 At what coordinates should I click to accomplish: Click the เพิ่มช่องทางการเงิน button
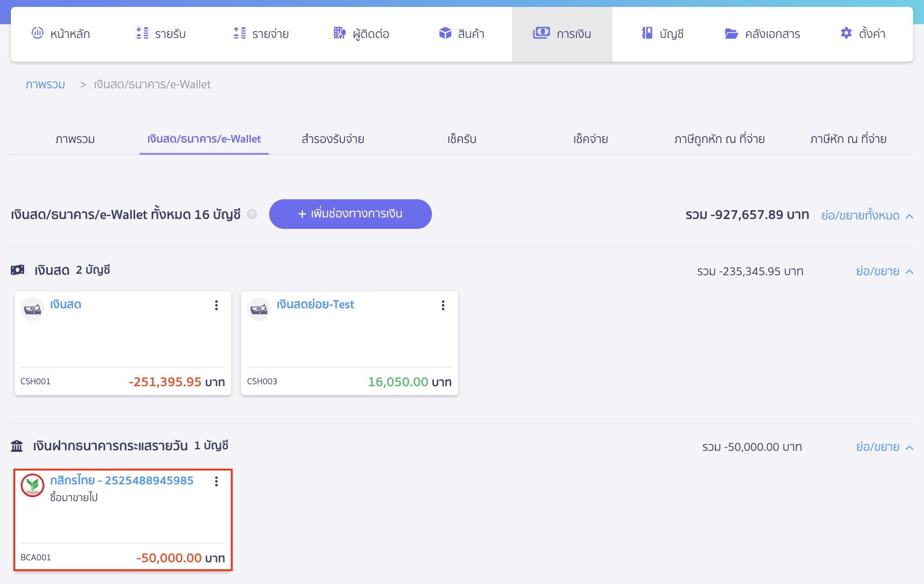click(350, 214)
